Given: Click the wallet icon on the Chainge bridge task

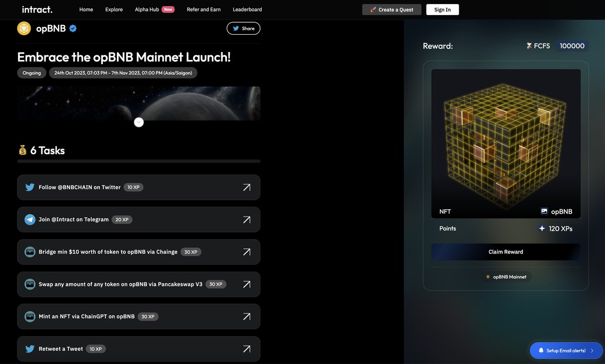Looking at the screenshot, I should coord(30,252).
